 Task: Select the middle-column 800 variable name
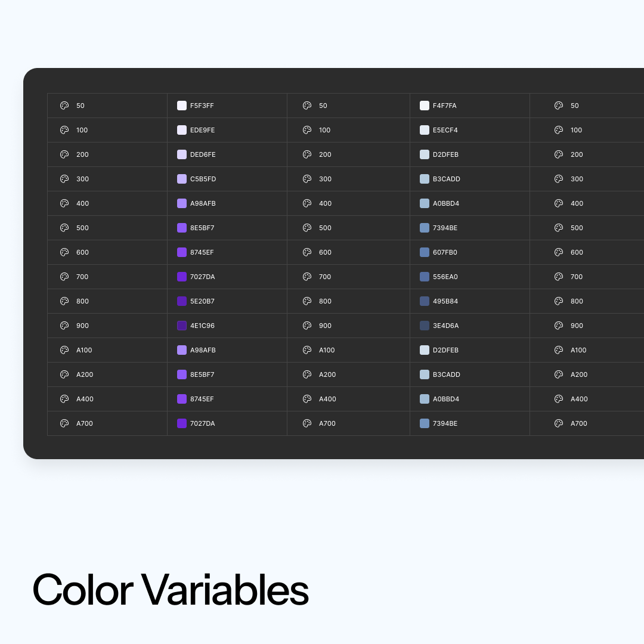coord(326,301)
